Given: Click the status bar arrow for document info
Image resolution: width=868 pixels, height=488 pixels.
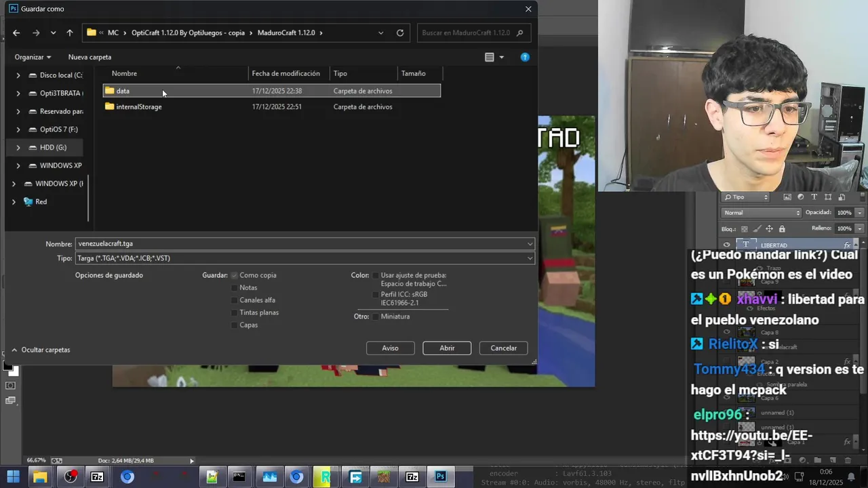Looking at the screenshot, I should (192, 461).
